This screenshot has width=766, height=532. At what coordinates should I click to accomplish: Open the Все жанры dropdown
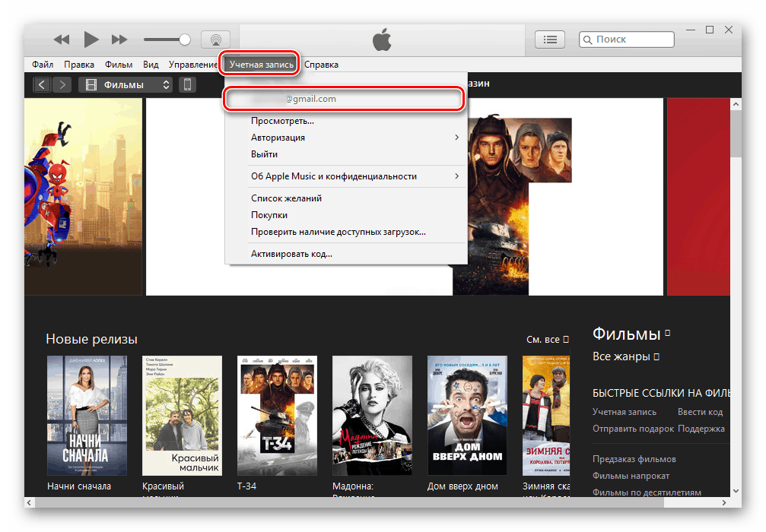click(626, 356)
